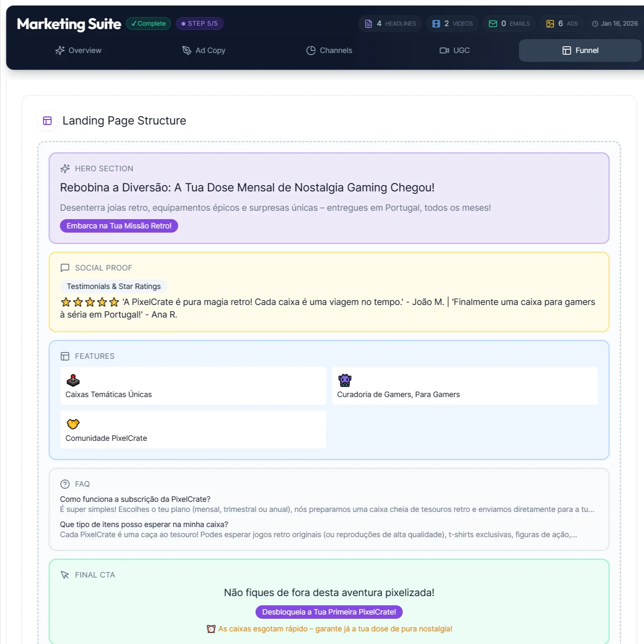Select the Ads image icon
Image resolution: width=644 pixels, height=644 pixels.
pyautogui.click(x=550, y=24)
